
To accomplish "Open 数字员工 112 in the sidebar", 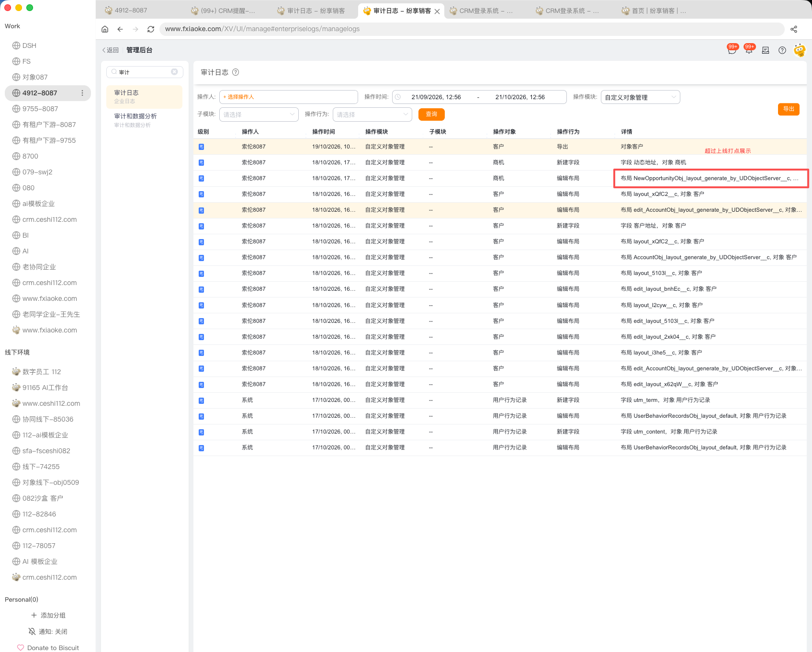I will [48, 372].
